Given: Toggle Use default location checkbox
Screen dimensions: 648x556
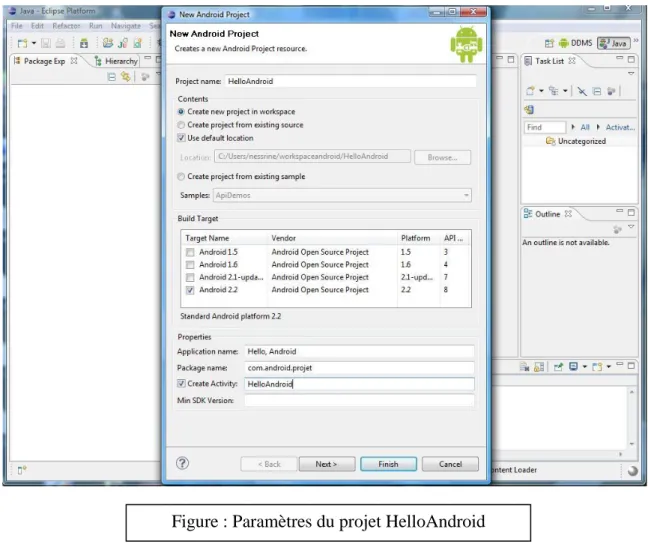Looking at the screenshot, I should 181,138.
